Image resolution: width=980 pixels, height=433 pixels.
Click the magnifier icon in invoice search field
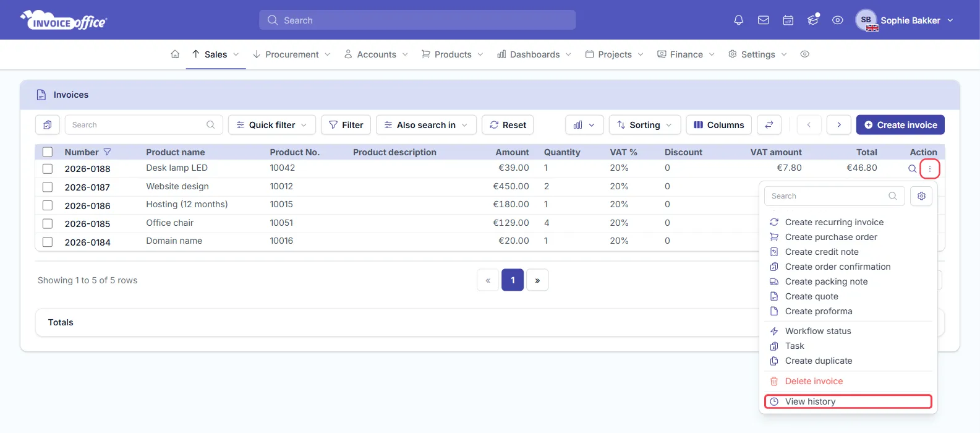click(x=210, y=125)
